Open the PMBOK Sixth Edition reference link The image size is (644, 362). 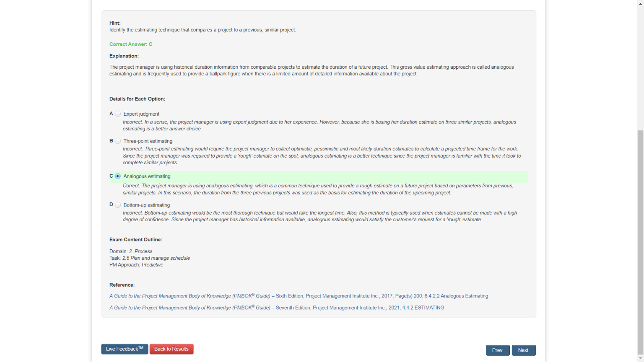299,296
